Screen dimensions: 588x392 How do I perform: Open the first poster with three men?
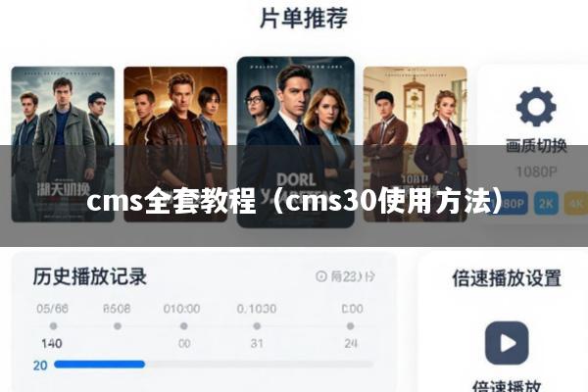[63, 144]
